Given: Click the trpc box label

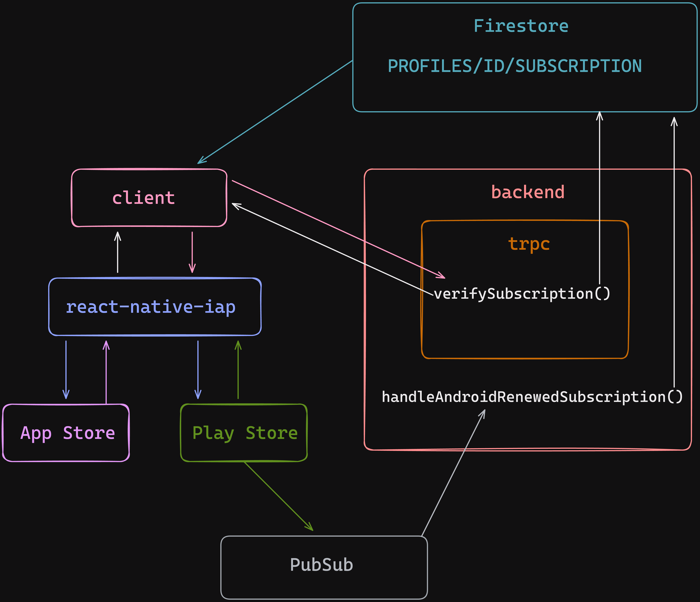Looking at the screenshot, I should (529, 244).
